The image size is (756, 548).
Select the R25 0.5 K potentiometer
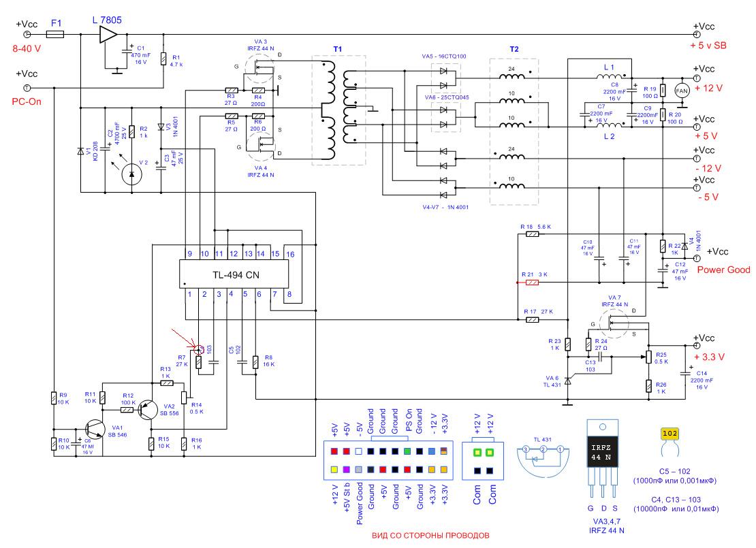point(647,357)
